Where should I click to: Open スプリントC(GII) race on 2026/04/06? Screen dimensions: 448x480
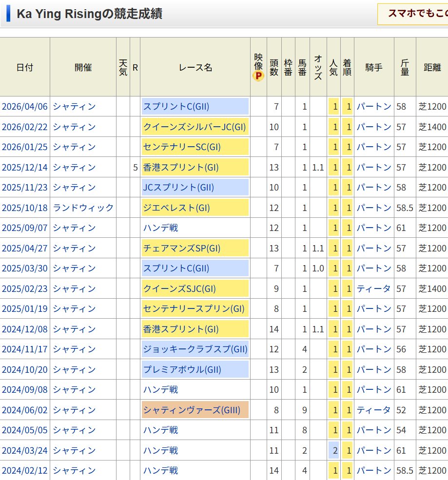176,107
